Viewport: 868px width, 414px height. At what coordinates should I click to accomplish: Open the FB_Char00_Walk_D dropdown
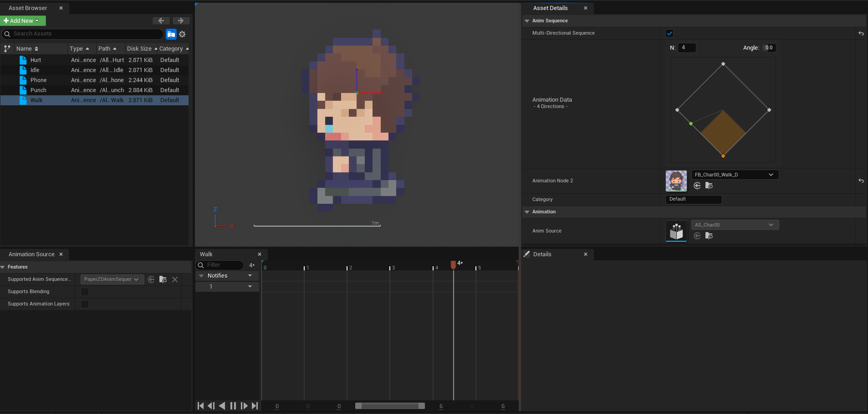734,175
